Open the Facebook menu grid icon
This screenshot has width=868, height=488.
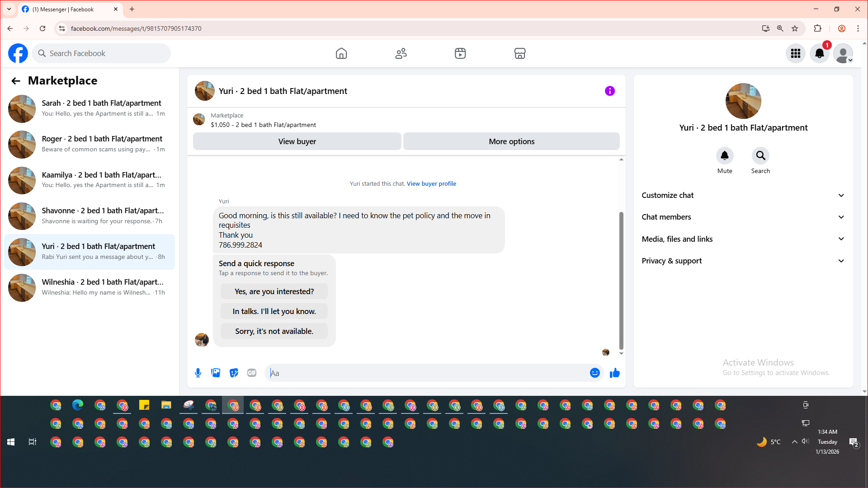(x=795, y=53)
